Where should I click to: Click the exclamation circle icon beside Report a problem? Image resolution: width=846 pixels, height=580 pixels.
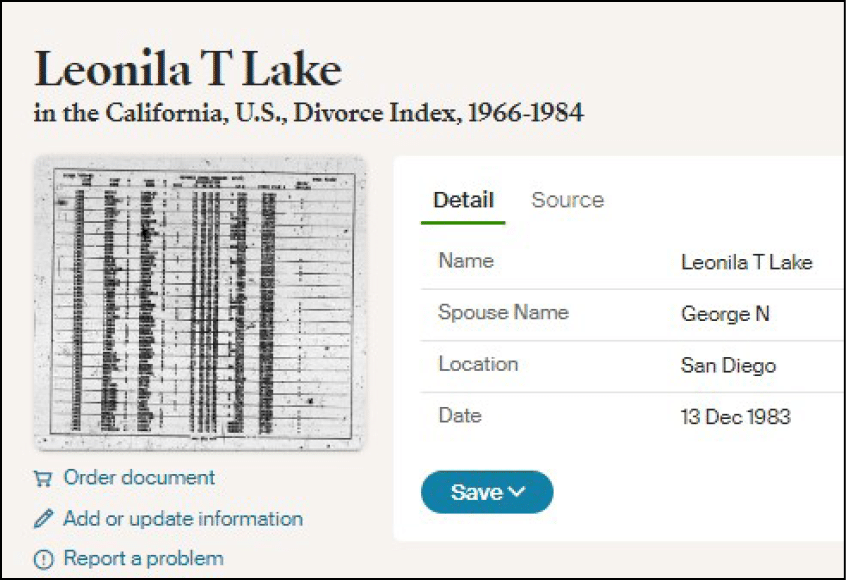(x=43, y=559)
